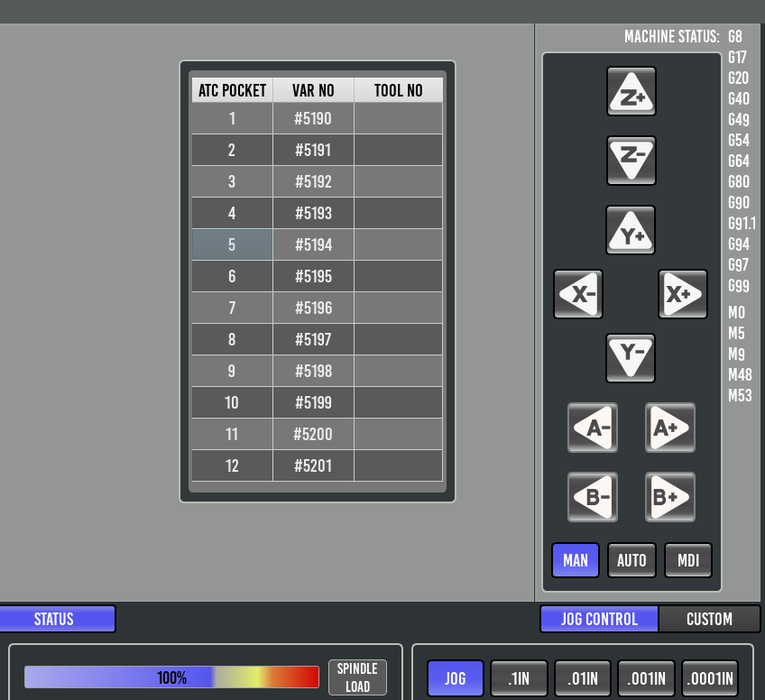This screenshot has width=765, height=700.
Task: Select continuous JOG increment
Action: coord(456,678)
